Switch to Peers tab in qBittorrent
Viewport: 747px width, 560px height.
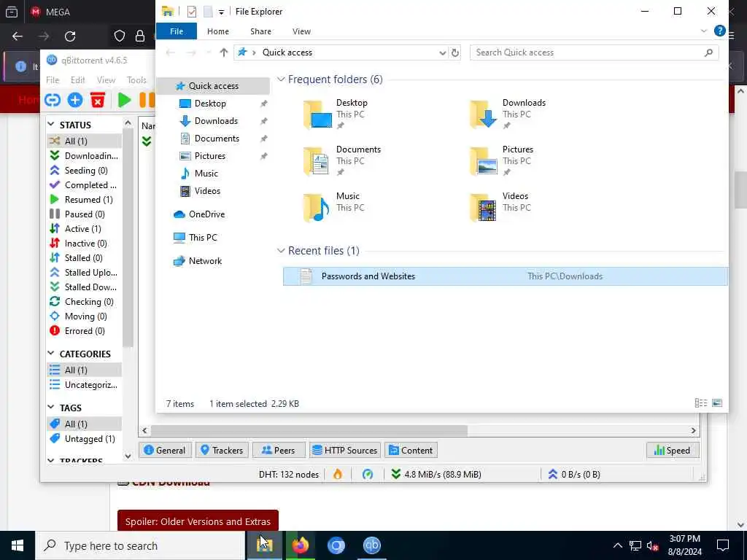279,451
